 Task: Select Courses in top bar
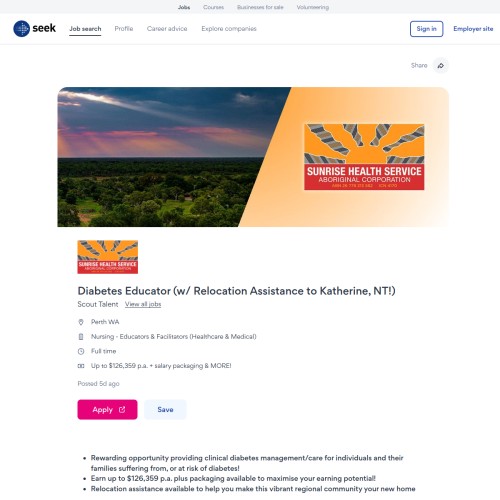coord(213,7)
